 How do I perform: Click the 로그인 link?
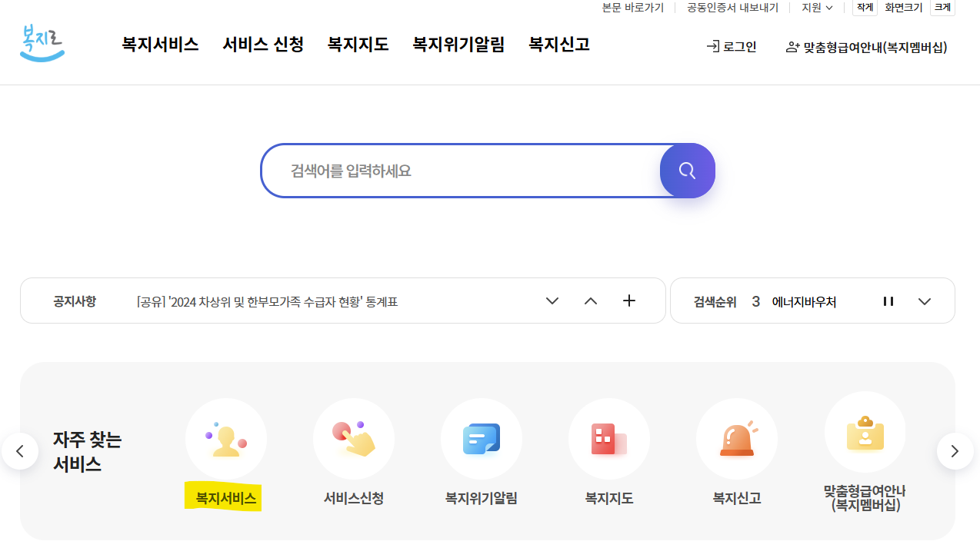[732, 47]
